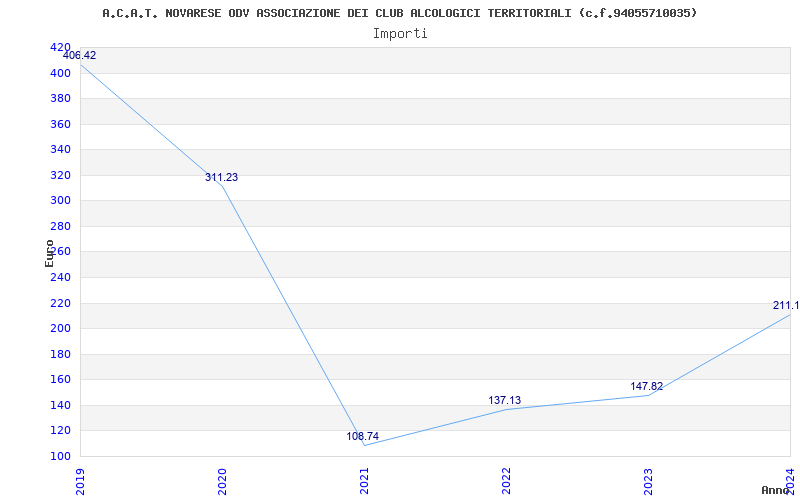The height and width of the screenshot is (500, 800).
Task: Click the 320 y-axis tick label
Action: (x=60, y=176)
